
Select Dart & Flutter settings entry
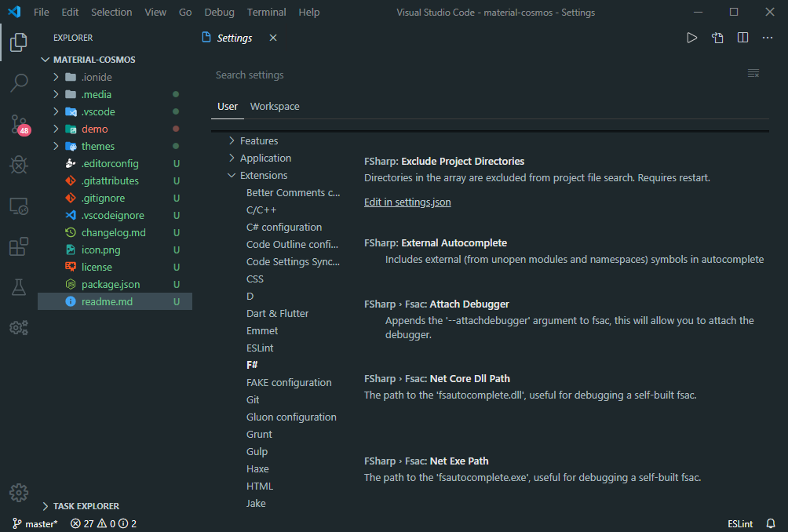pos(277,314)
